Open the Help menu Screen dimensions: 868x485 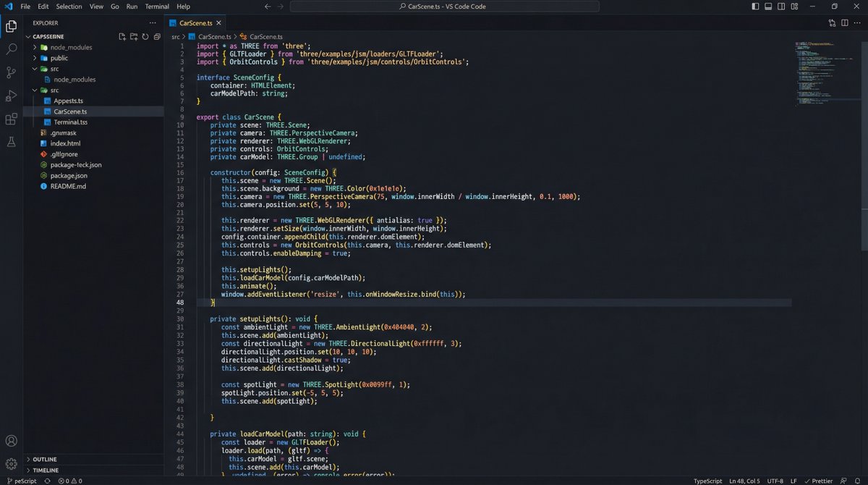coord(184,7)
